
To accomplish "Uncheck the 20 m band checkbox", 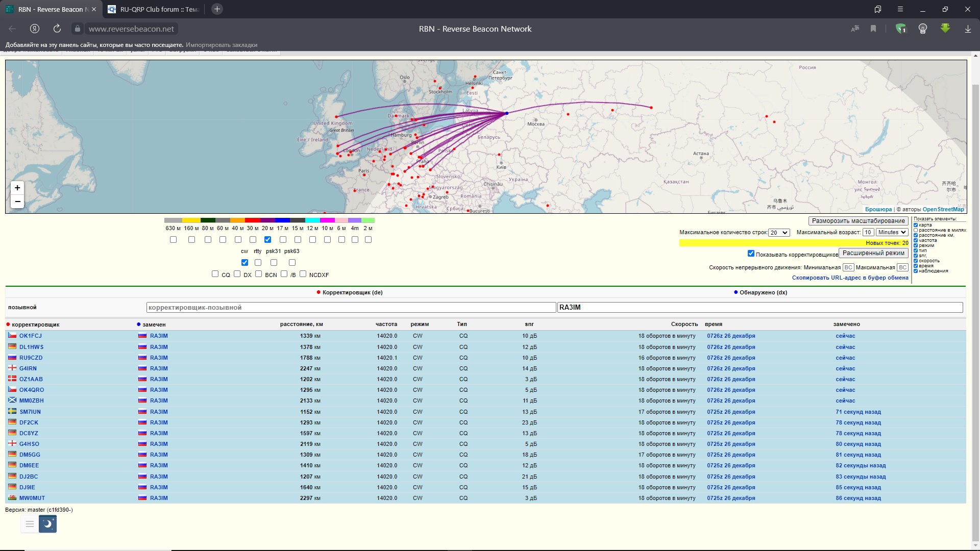I will pos(267,239).
